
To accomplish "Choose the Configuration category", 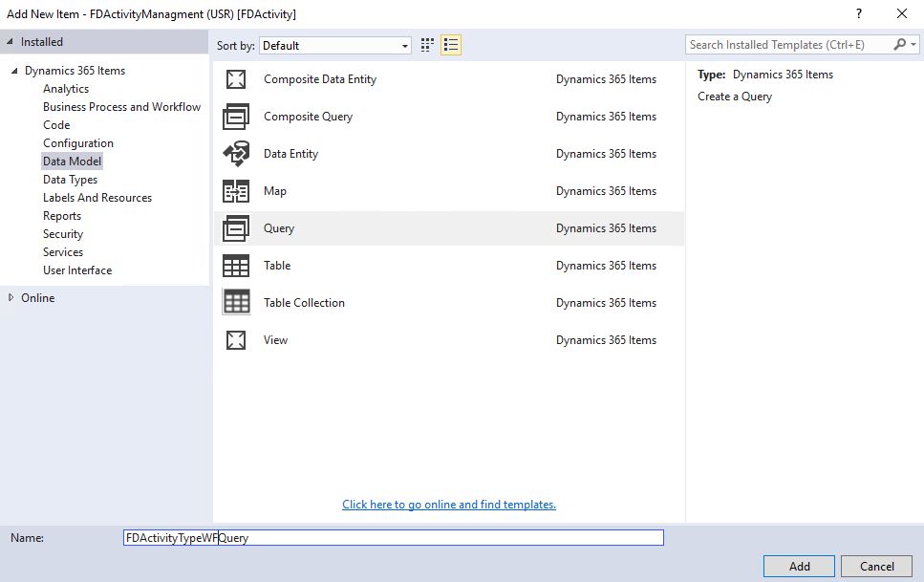I will 78,143.
